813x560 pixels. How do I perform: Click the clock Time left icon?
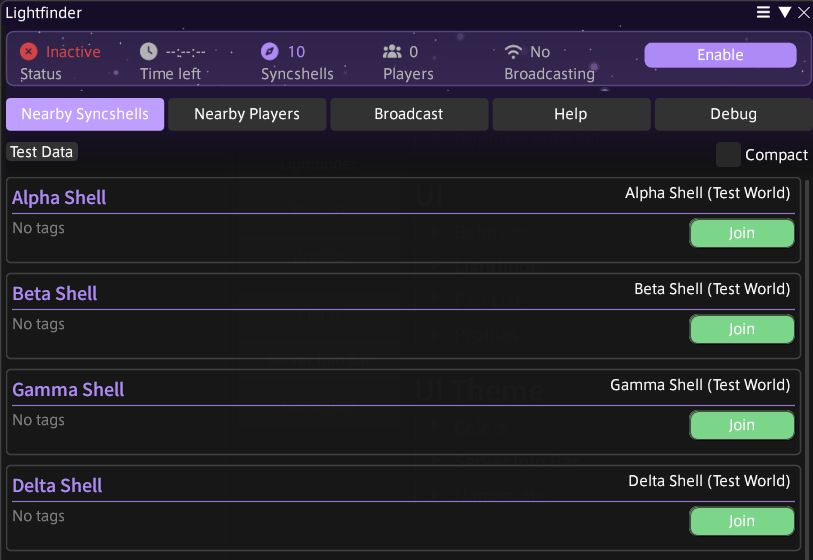[x=149, y=52]
